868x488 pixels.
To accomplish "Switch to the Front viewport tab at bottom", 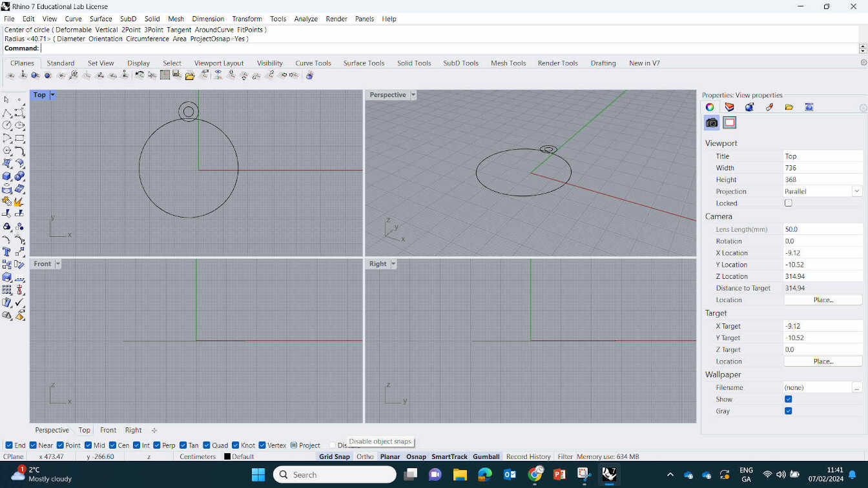I will [x=108, y=430].
